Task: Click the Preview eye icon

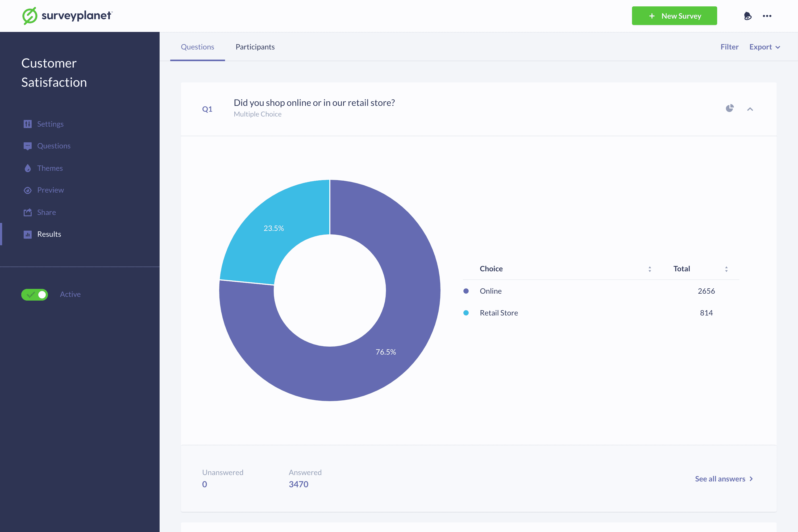Action: pos(27,190)
